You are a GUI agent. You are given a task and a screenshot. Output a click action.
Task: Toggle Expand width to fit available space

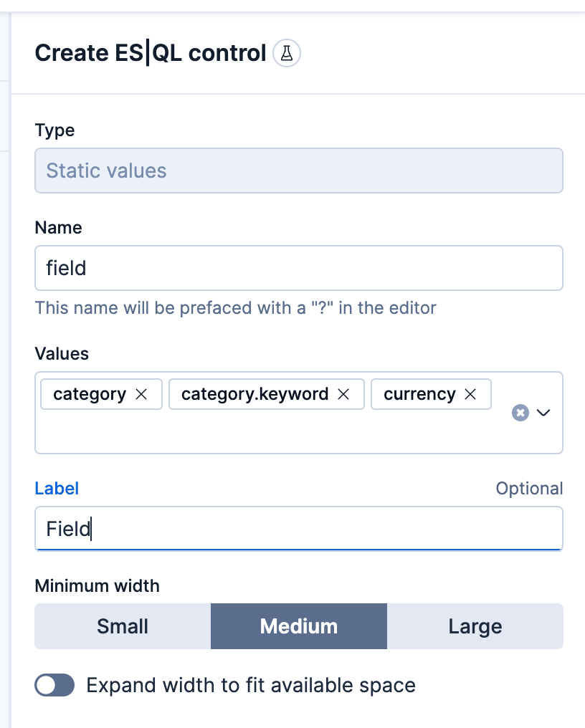(x=54, y=685)
